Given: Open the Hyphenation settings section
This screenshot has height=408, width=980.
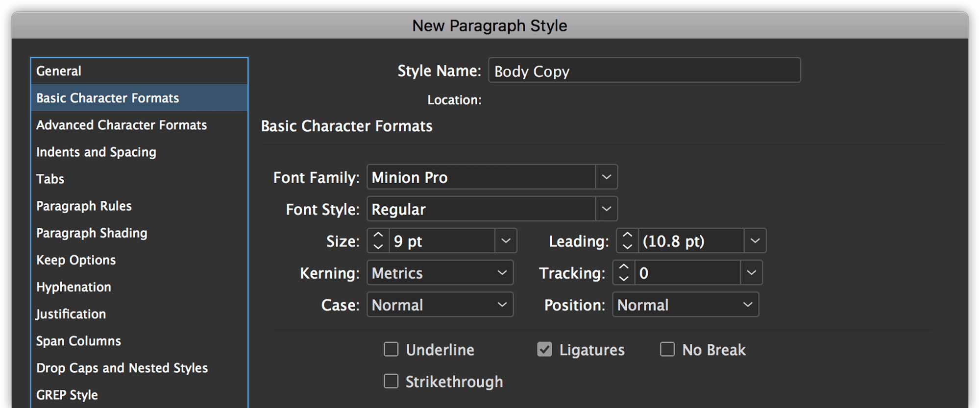Looking at the screenshot, I should [73, 287].
